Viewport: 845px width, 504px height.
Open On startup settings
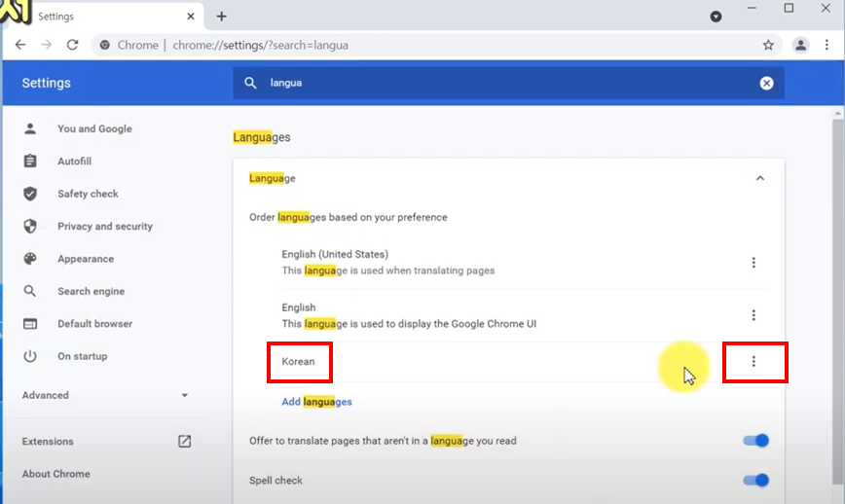click(x=83, y=356)
